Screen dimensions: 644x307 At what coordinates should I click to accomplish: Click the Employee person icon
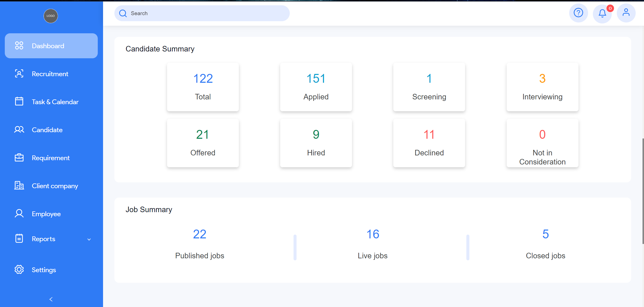click(x=19, y=213)
